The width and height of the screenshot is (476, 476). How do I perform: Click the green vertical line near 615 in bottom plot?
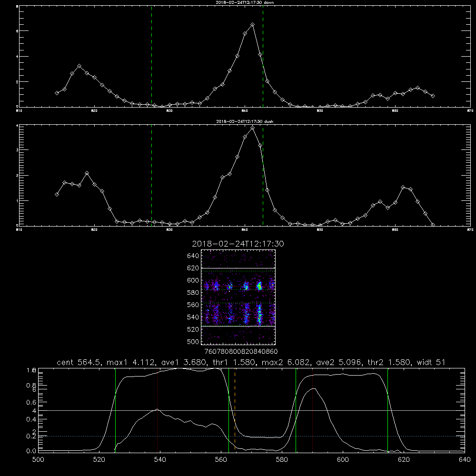point(387,410)
